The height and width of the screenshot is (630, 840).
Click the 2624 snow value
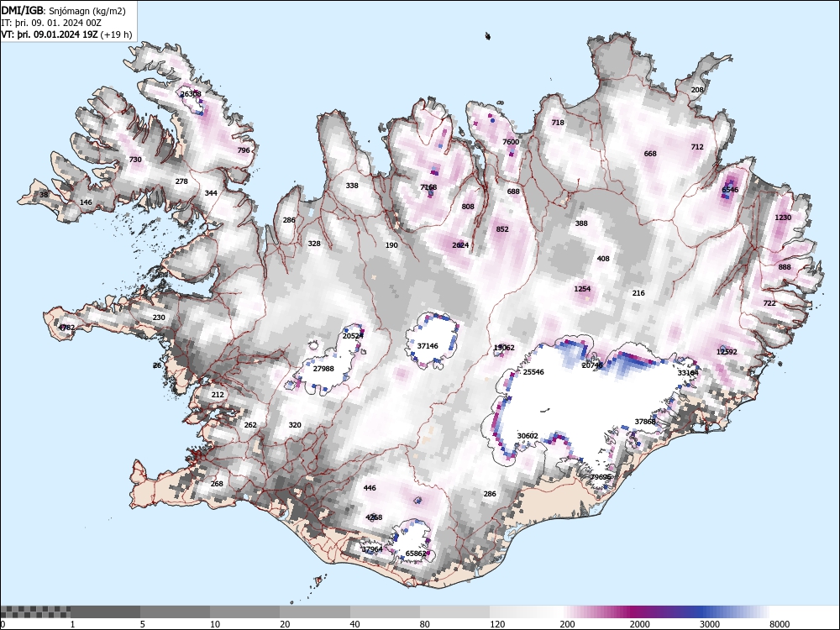[460, 244]
